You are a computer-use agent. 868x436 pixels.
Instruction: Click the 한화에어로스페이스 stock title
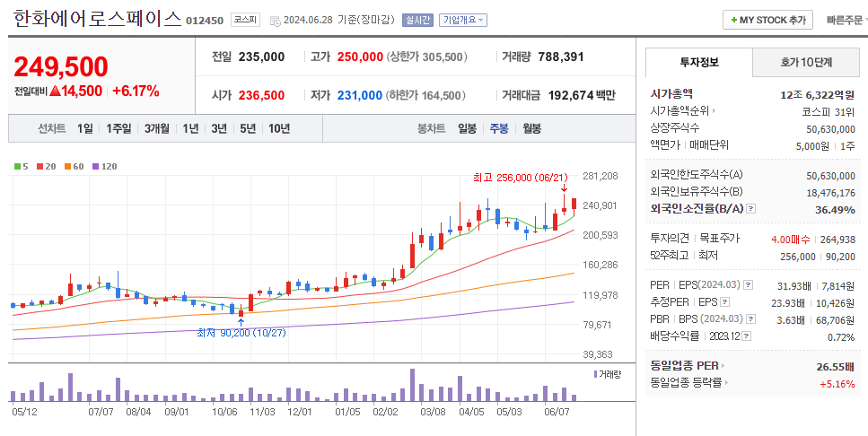pyautogui.click(x=97, y=19)
